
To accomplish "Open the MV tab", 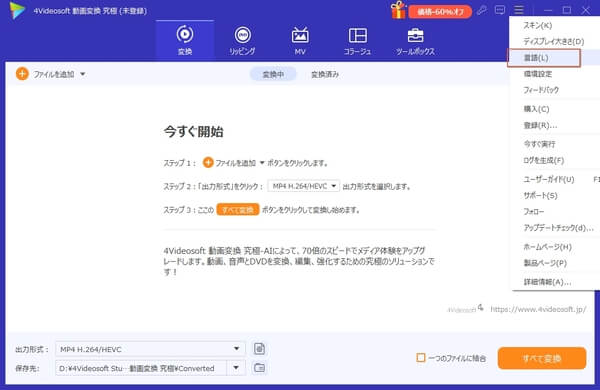I will click(x=300, y=40).
